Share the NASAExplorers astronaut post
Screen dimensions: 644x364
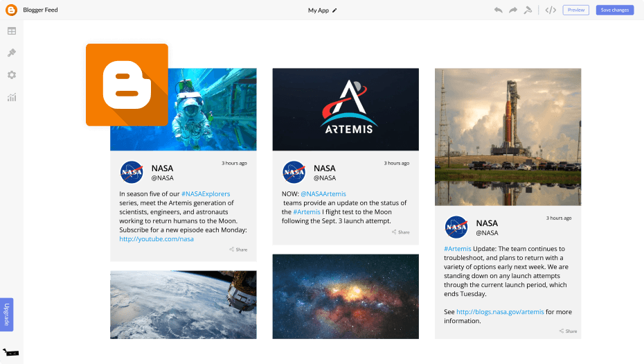[x=238, y=250]
